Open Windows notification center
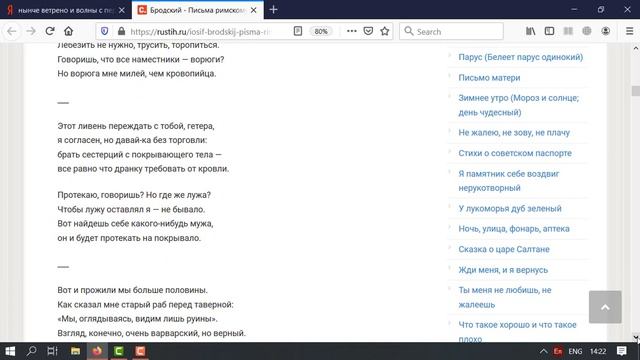 click(622, 351)
